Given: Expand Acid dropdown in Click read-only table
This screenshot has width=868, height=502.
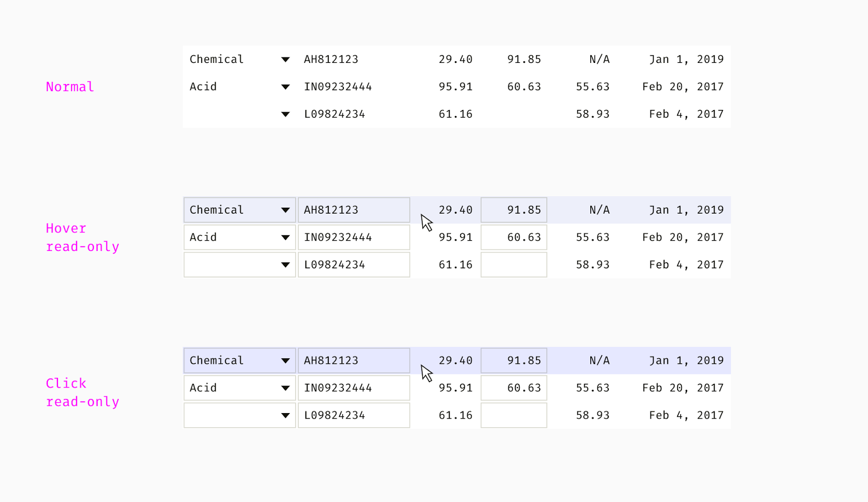Looking at the screenshot, I should tap(285, 388).
